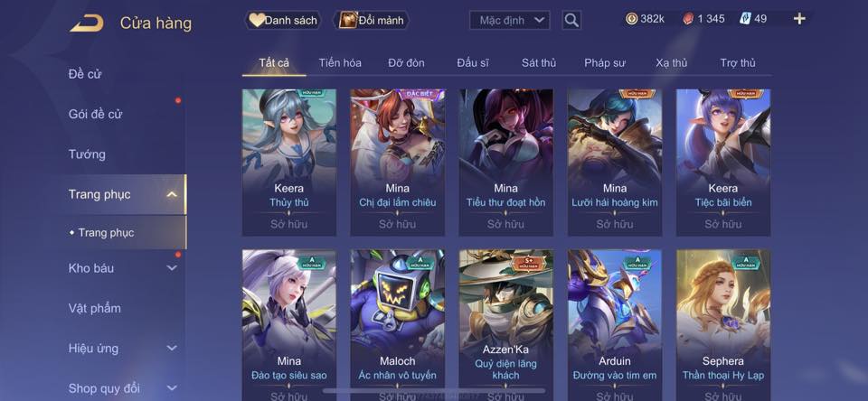Tap the blue voucher ticket icon

point(745,19)
